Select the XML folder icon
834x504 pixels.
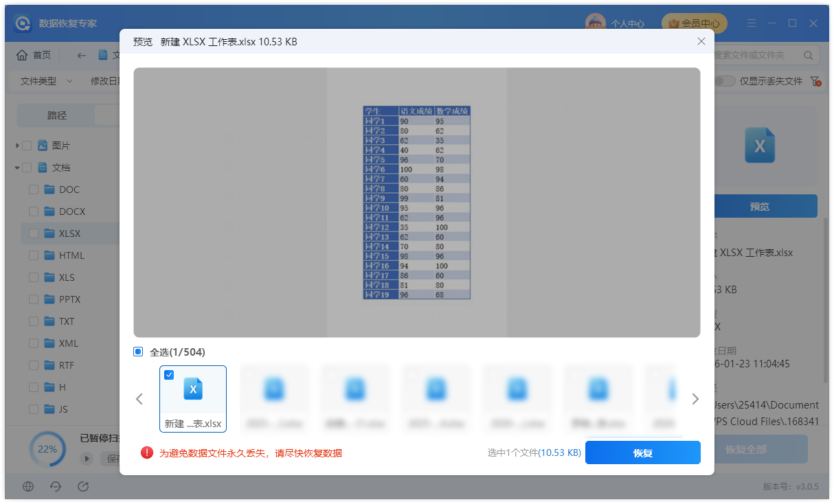(49, 343)
